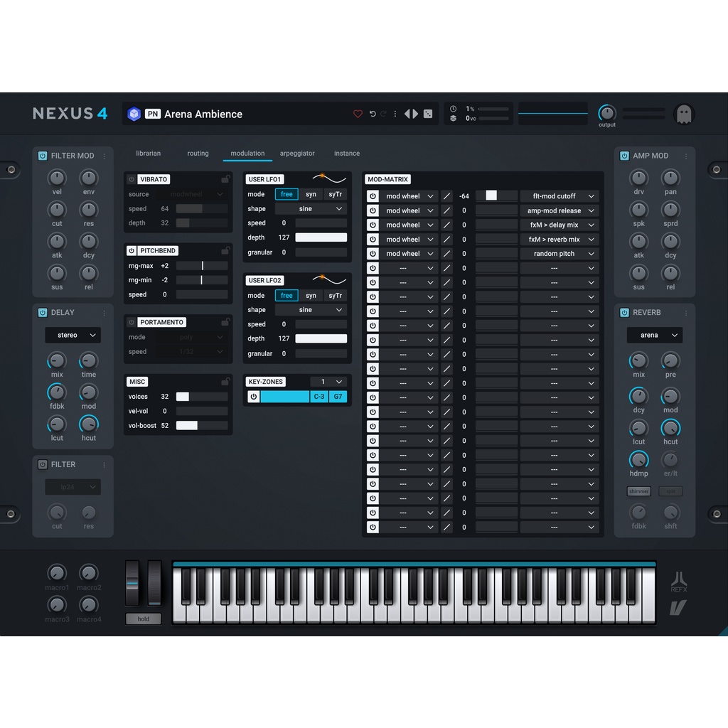The width and height of the screenshot is (728, 728).
Task: Click the hold button
Action: coord(144,619)
